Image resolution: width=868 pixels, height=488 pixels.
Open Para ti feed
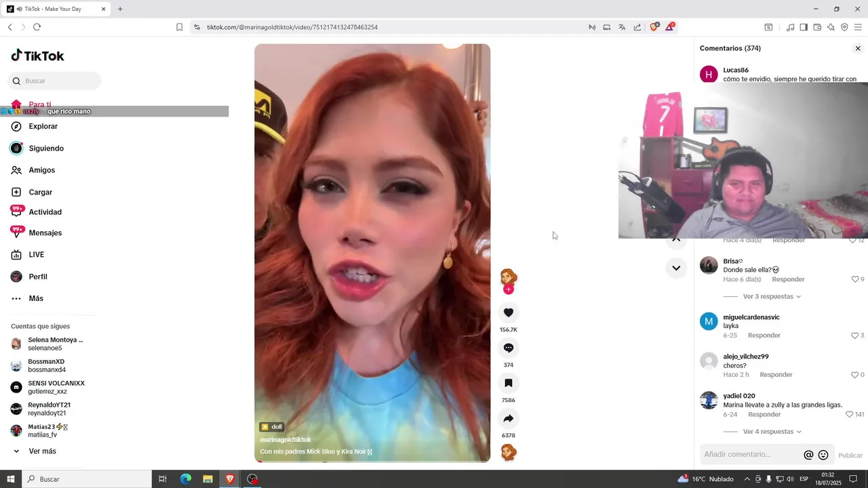pyautogui.click(x=39, y=104)
